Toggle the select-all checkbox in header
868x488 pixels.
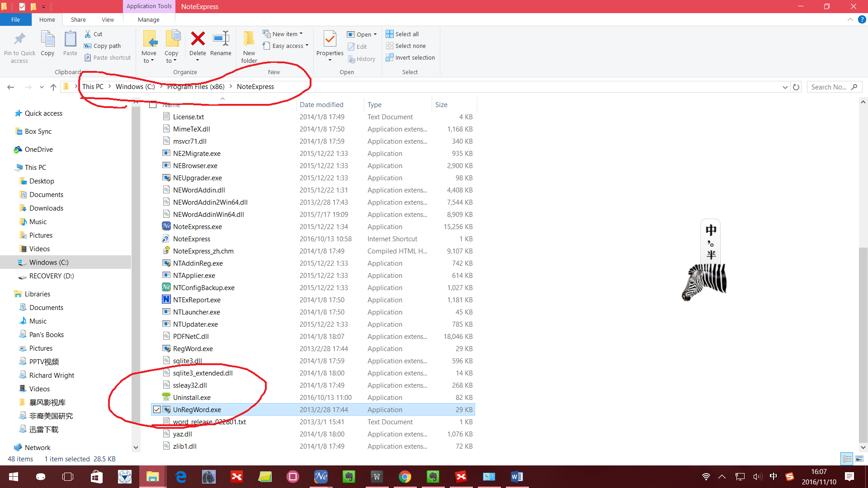[x=153, y=104]
